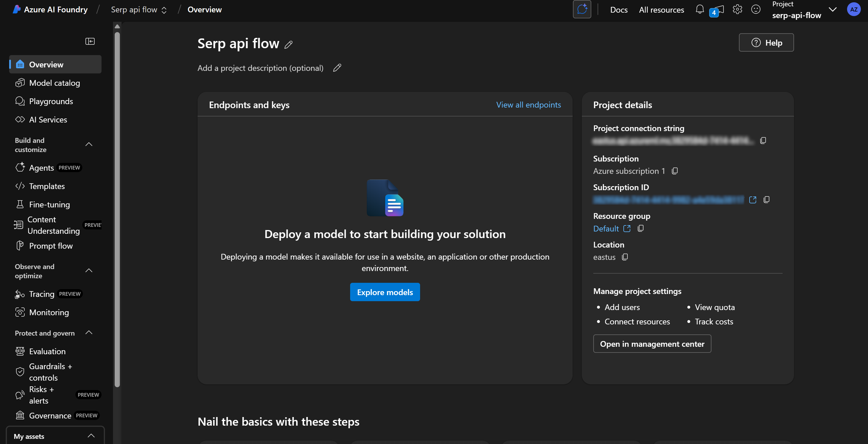Viewport: 868px width, 444px height.
Task: Collapse the Build and customize section
Action: pyautogui.click(x=89, y=144)
